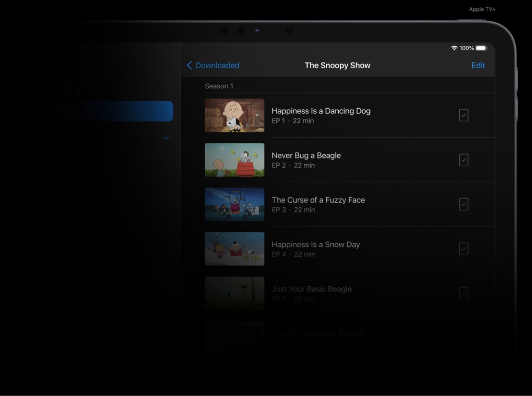Open the Happiness Is a Dancing Dog thumbnail
This screenshot has height=396, width=532.
(234, 115)
